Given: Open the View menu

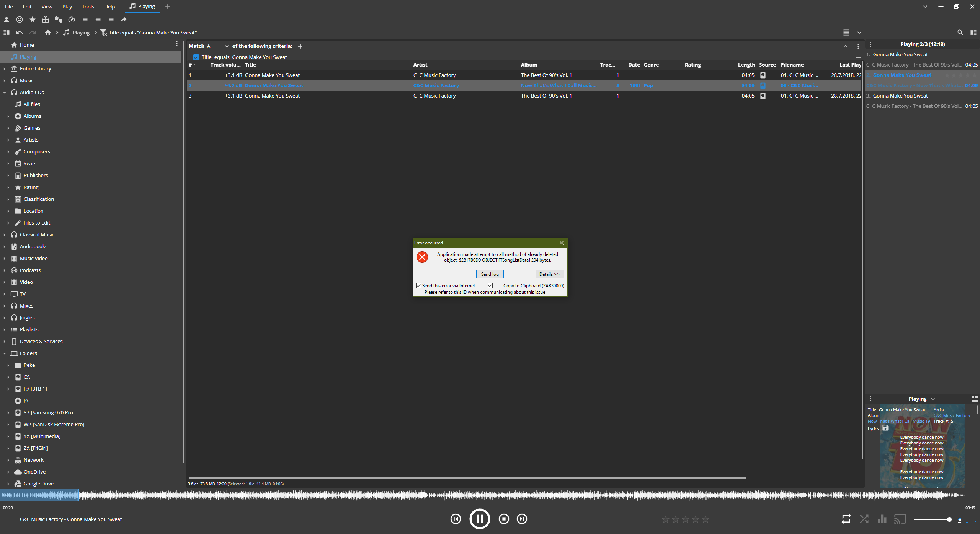Looking at the screenshot, I should (47, 7).
